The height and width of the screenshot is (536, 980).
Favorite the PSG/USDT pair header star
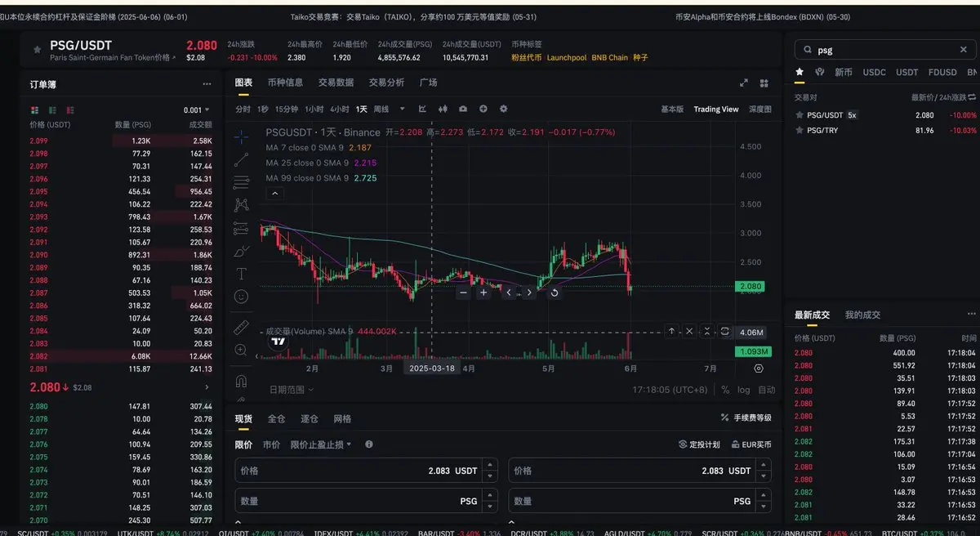tap(37, 50)
